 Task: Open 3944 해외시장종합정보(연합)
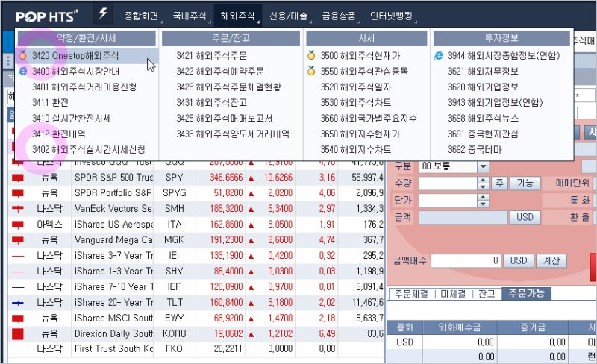[x=504, y=56]
